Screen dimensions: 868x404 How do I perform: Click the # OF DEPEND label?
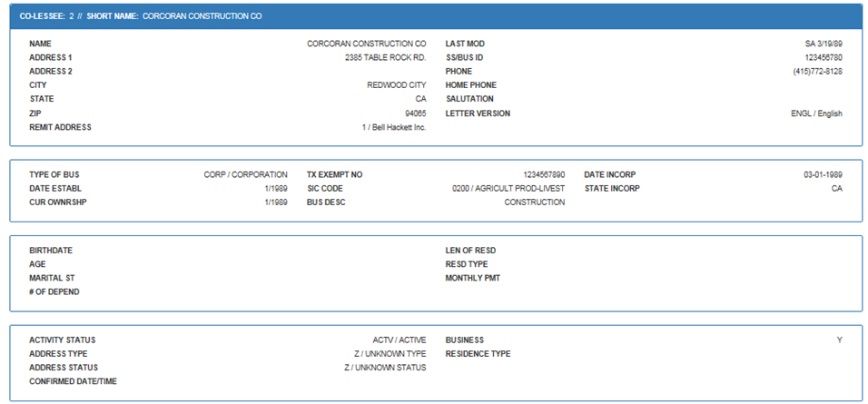[x=54, y=291]
